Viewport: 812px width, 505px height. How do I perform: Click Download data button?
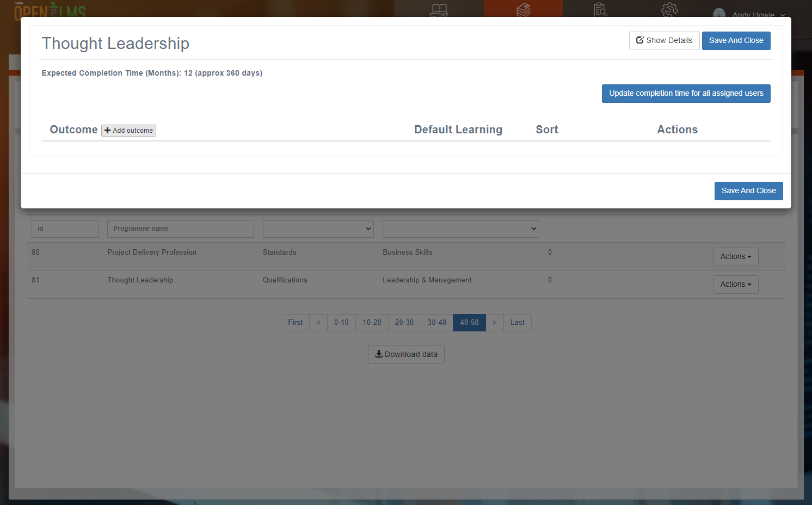tap(406, 355)
